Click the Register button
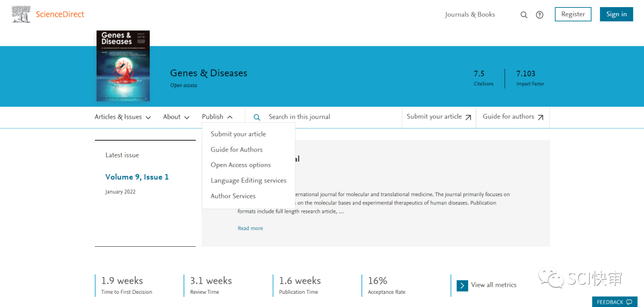Viewport: 644px width, 307px height. [572, 14]
